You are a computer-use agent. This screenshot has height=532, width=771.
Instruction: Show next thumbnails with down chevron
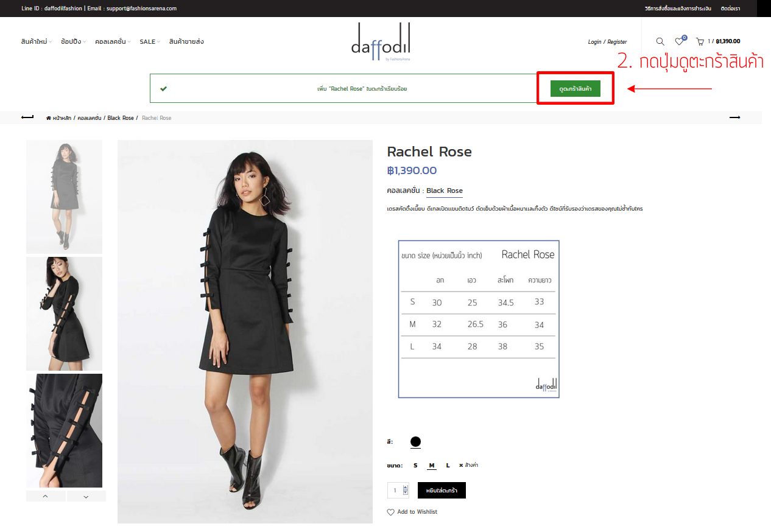[86, 496]
